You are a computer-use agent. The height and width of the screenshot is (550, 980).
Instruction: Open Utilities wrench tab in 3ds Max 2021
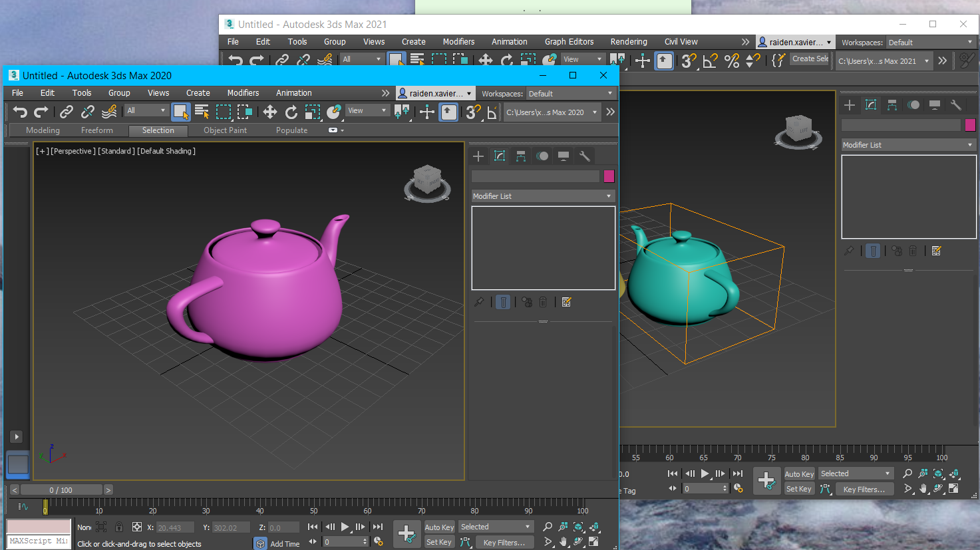[x=956, y=105]
